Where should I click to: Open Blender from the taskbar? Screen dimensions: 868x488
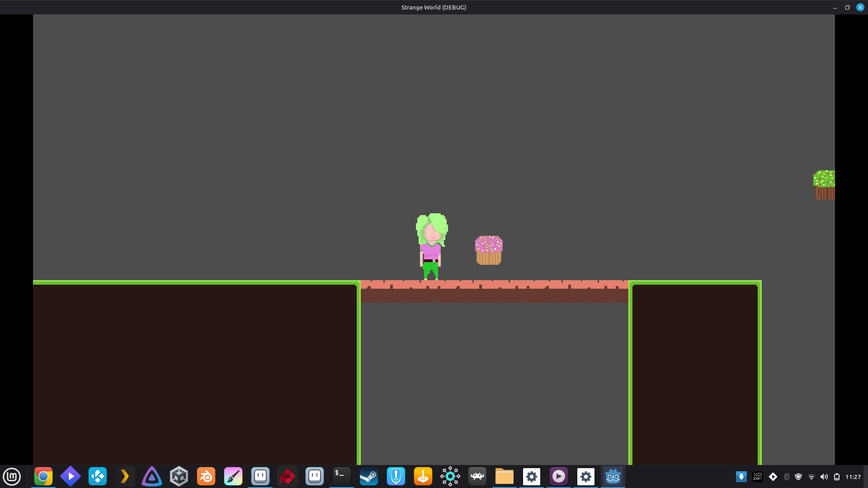(206, 477)
